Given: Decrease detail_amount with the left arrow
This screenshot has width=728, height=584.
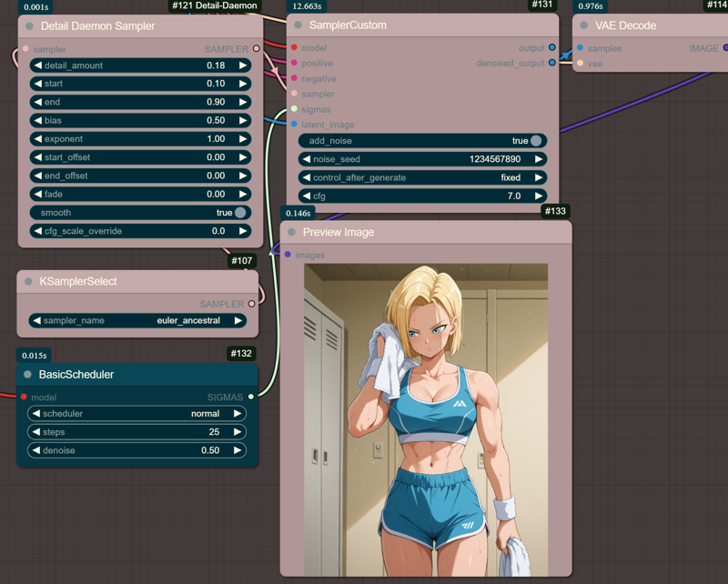Looking at the screenshot, I should point(37,65).
